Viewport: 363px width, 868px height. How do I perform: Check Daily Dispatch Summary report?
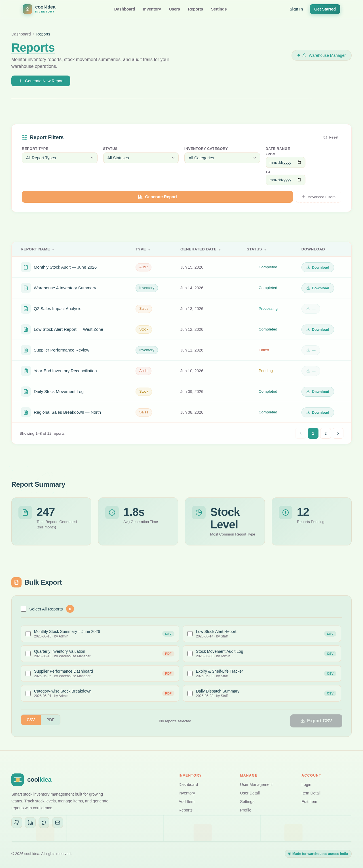(x=190, y=693)
